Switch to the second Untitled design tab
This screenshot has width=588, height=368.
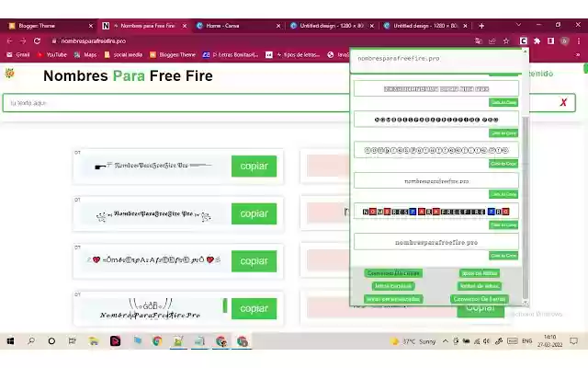(425, 26)
